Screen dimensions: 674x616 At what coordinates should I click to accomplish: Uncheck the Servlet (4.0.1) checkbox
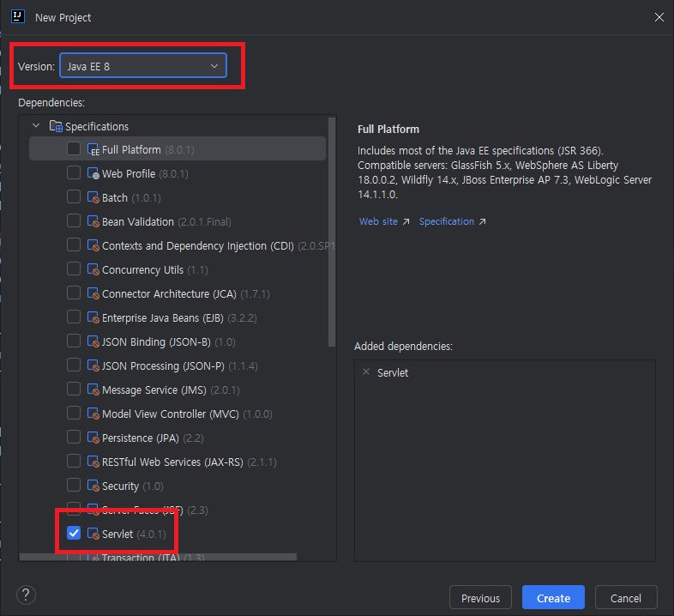pos(74,534)
